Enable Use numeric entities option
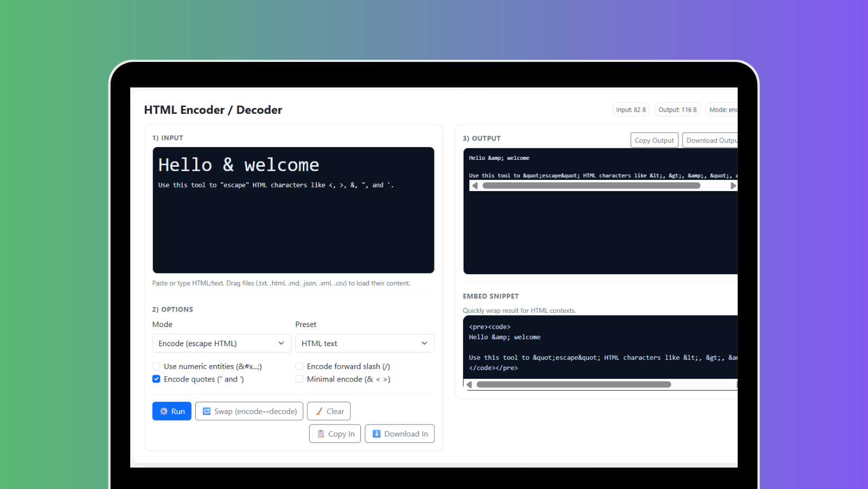The image size is (868, 489). point(156,366)
